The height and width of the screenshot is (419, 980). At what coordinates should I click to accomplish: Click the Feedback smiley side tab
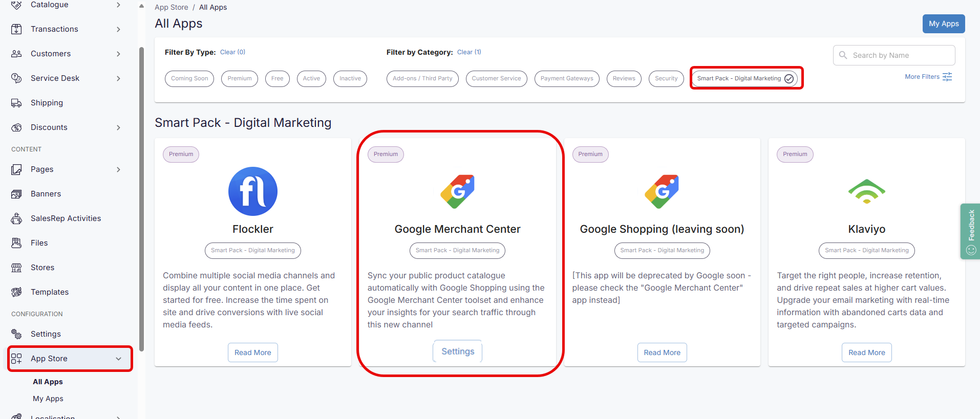pos(970,231)
